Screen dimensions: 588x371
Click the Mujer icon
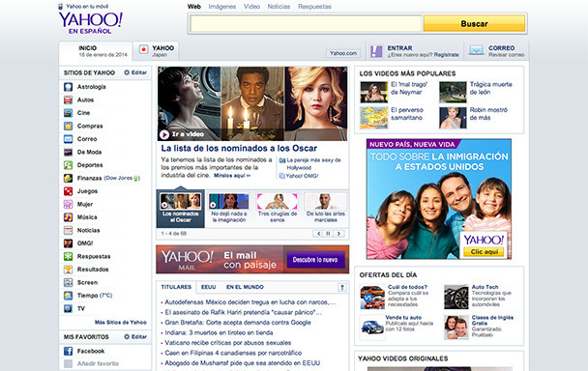68,204
